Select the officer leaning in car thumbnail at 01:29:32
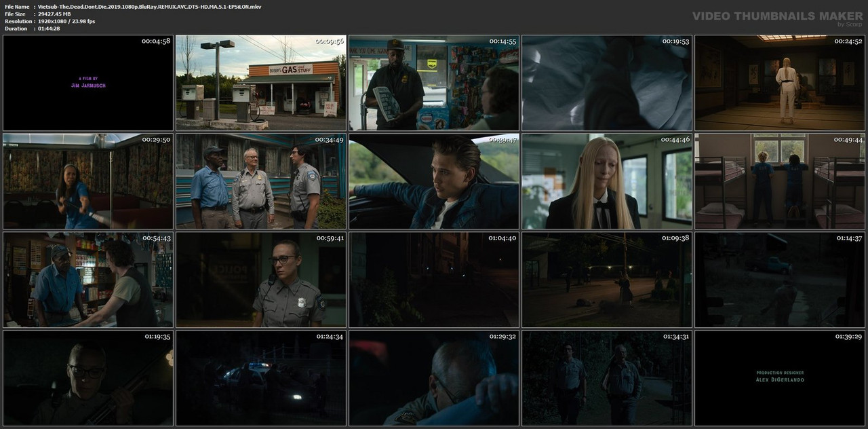 click(434, 378)
